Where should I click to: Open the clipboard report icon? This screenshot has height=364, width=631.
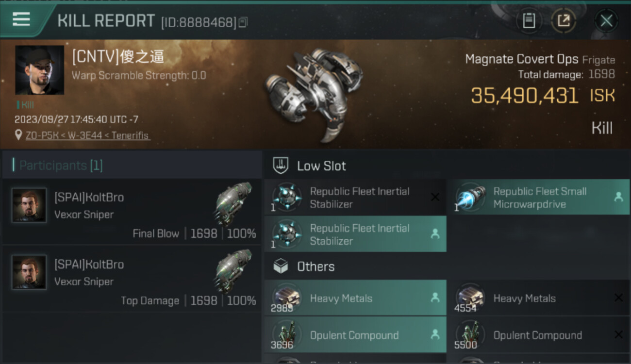[529, 21]
